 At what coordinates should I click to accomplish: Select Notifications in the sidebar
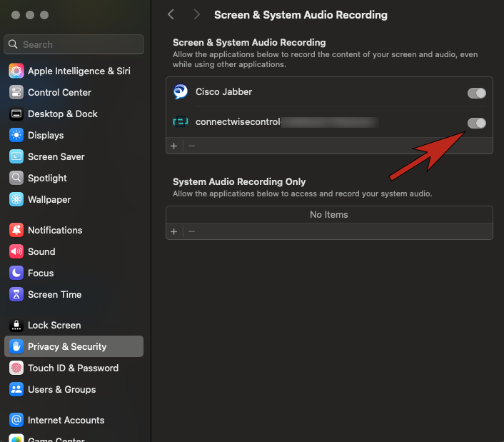coord(55,230)
